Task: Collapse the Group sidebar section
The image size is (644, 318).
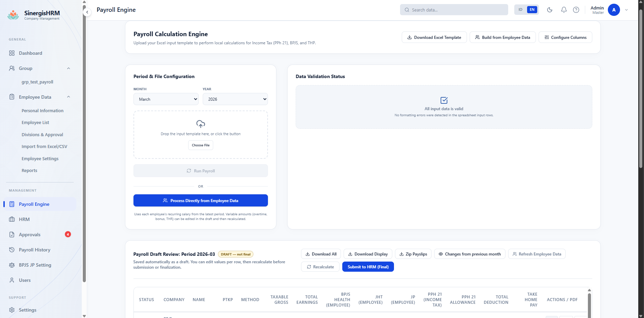Action: point(69,68)
